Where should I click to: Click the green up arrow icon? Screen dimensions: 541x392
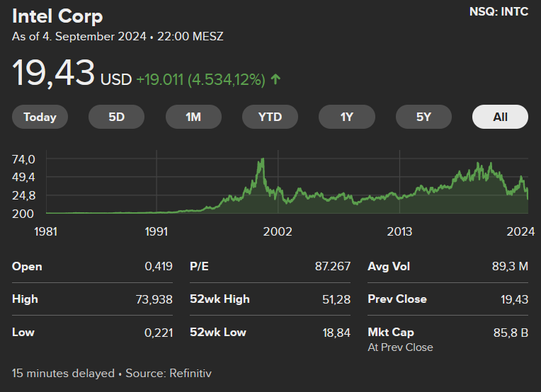[275, 79]
